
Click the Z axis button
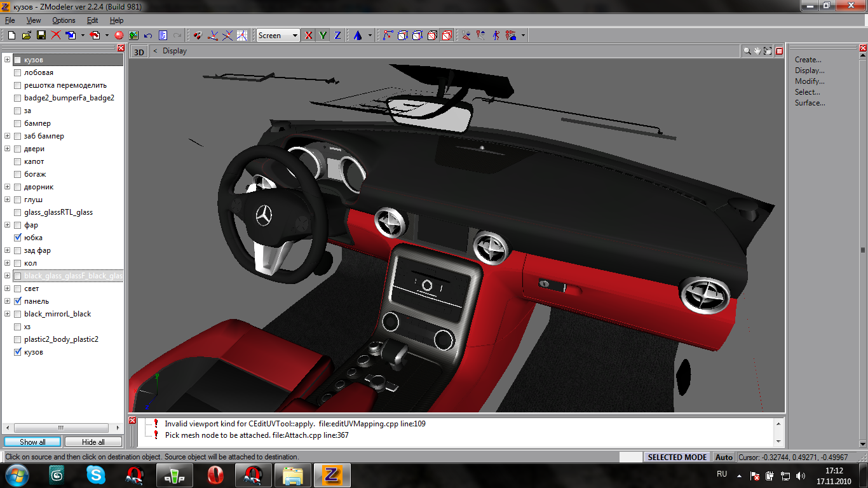(338, 36)
